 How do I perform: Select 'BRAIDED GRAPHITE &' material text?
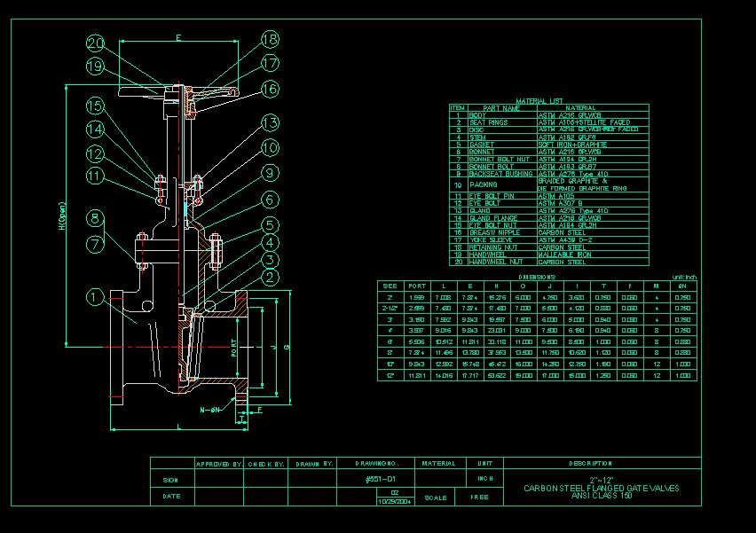pyautogui.click(x=572, y=181)
